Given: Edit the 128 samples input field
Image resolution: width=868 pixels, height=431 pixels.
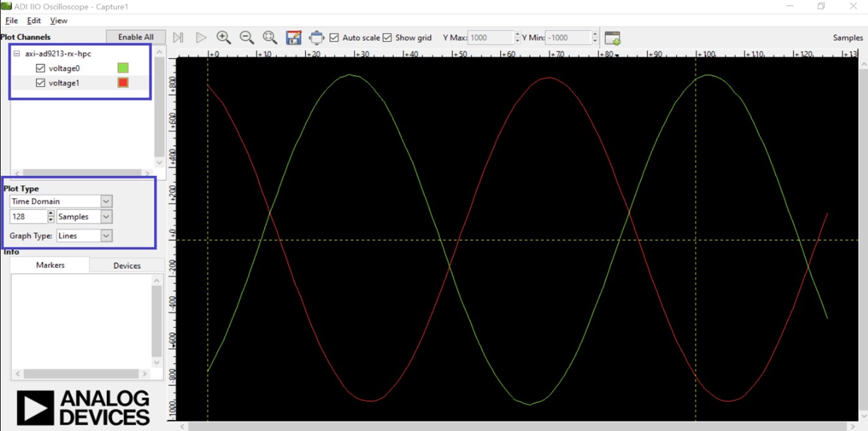Looking at the screenshot, I should 26,216.
